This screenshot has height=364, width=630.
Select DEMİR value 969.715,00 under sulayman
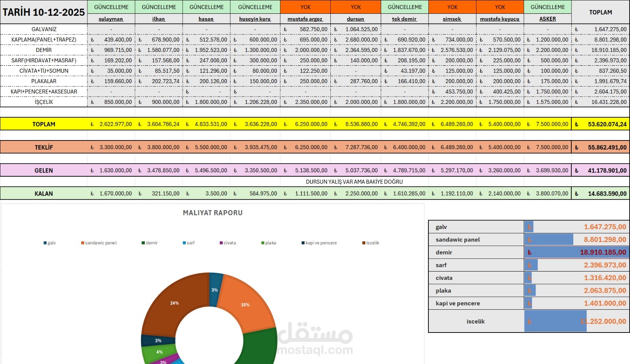[111, 50]
